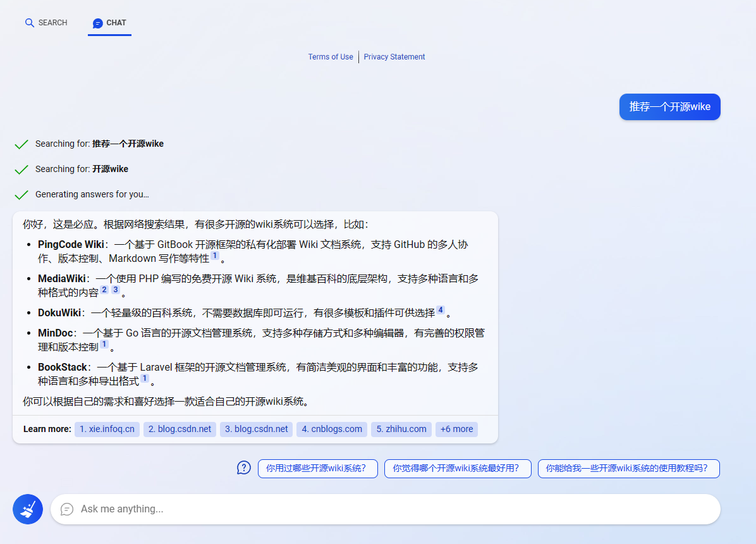Image resolution: width=756 pixels, height=544 pixels.
Task: Click the suggestions question mark icon
Action: (x=244, y=467)
